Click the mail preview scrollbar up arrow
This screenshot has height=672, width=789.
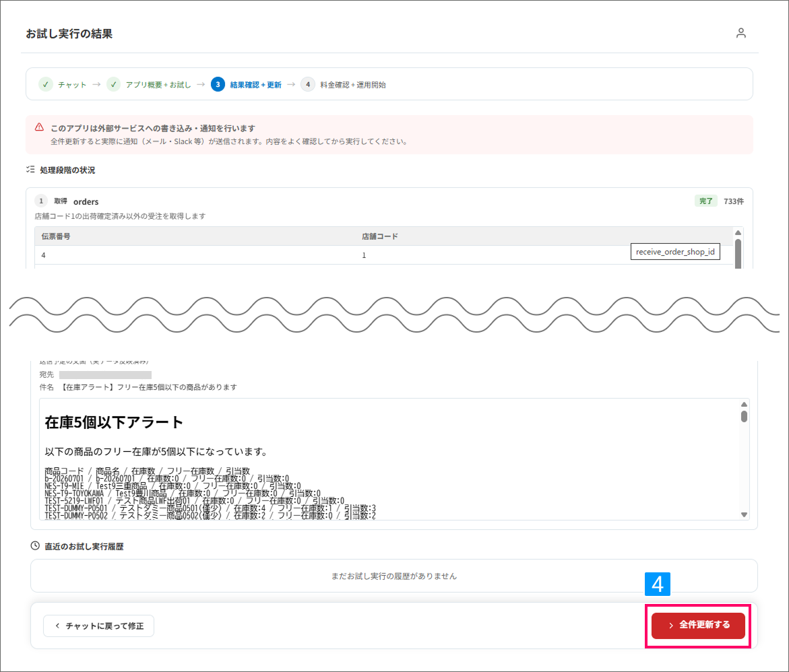click(x=745, y=405)
